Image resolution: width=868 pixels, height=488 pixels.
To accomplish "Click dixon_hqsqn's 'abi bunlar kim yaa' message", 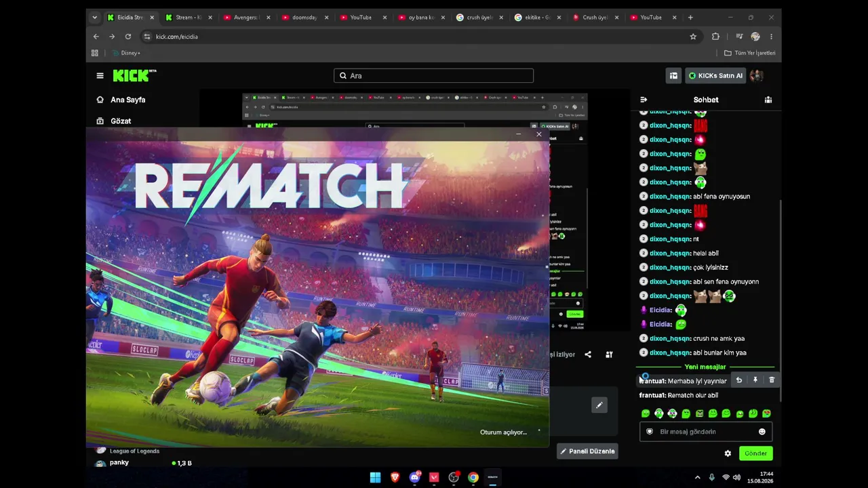I will click(x=719, y=353).
